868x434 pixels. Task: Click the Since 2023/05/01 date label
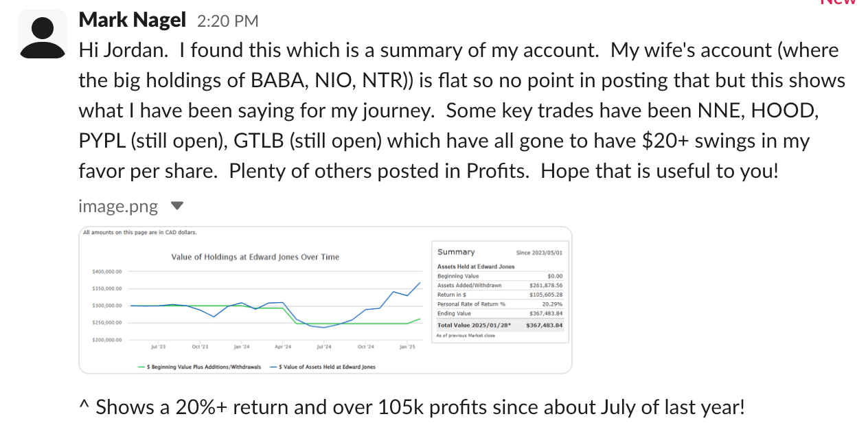click(x=539, y=253)
